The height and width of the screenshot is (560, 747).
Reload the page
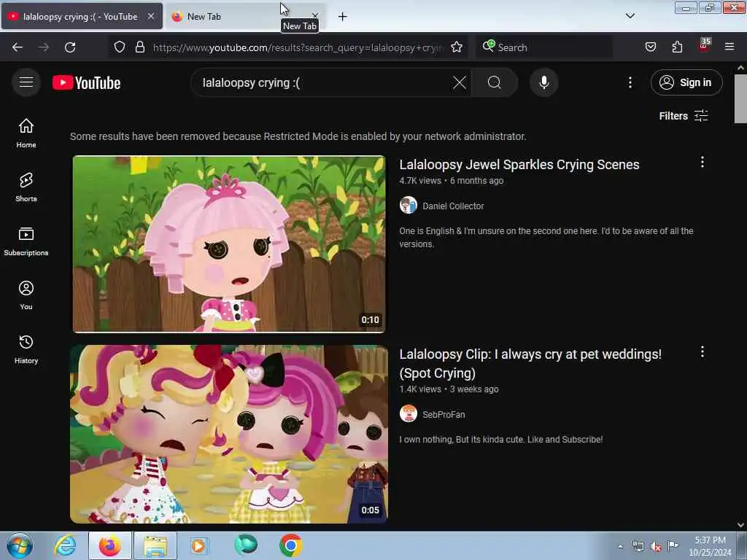70,47
